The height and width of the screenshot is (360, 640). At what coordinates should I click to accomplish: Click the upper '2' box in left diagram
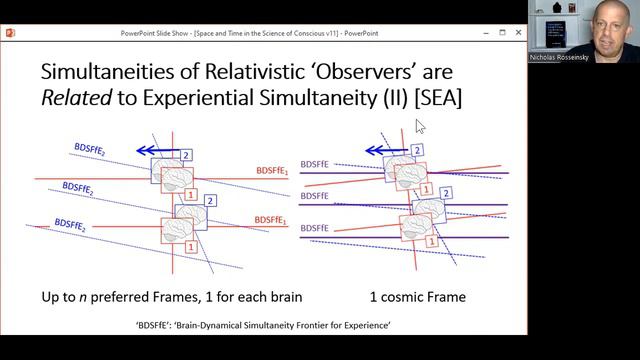coord(186,155)
